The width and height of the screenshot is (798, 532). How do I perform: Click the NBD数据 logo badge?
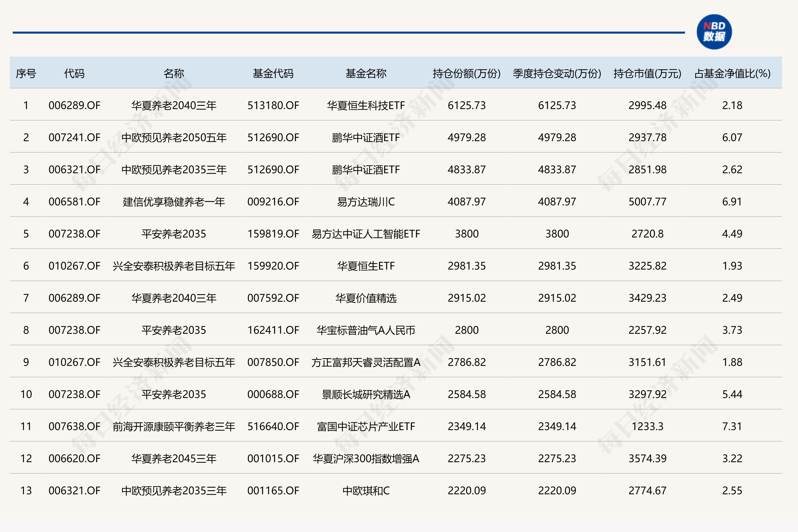[x=714, y=32]
